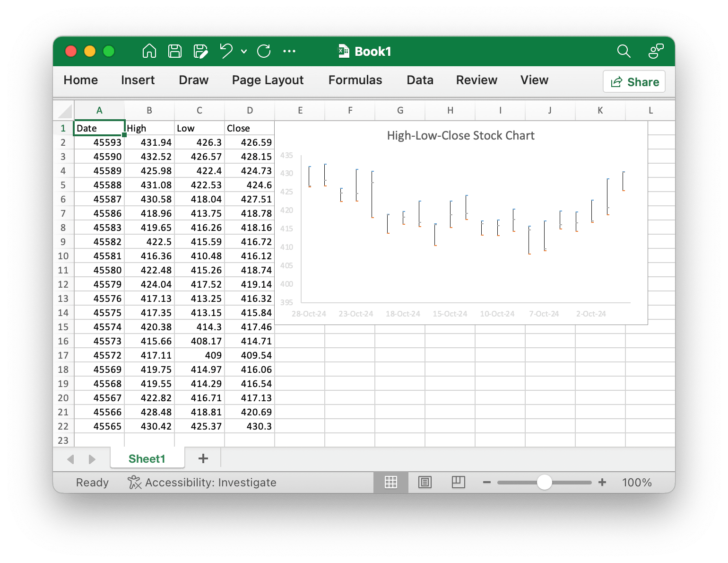Viewport: 728px width, 563px height.
Task: Switch to Page Break Preview icon
Action: click(459, 483)
